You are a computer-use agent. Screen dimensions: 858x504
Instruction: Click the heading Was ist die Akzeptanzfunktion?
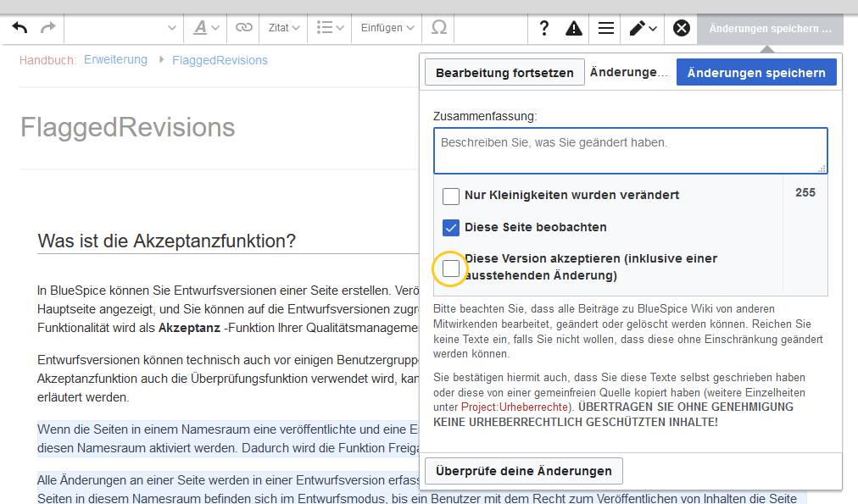coord(166,241)
